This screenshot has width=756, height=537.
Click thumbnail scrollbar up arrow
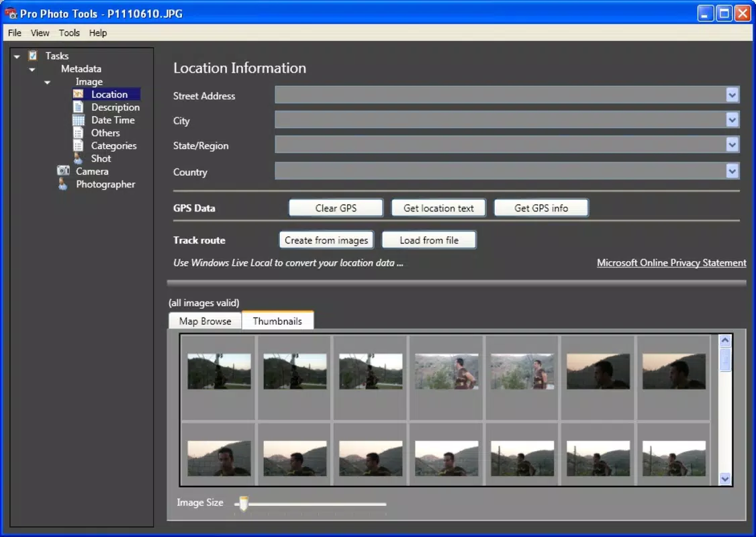coord(725,341)
